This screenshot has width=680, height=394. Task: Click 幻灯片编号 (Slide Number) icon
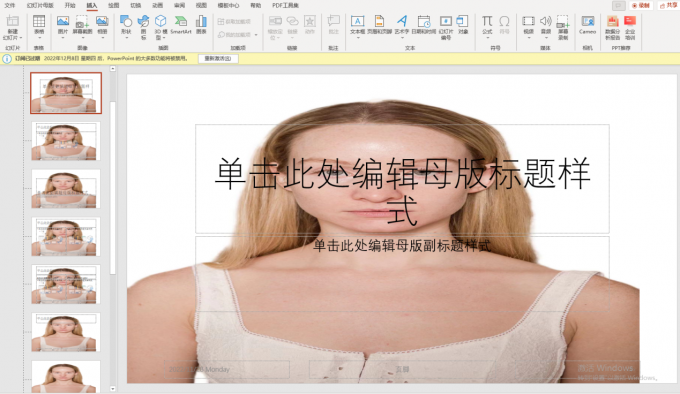pos(446,22)
